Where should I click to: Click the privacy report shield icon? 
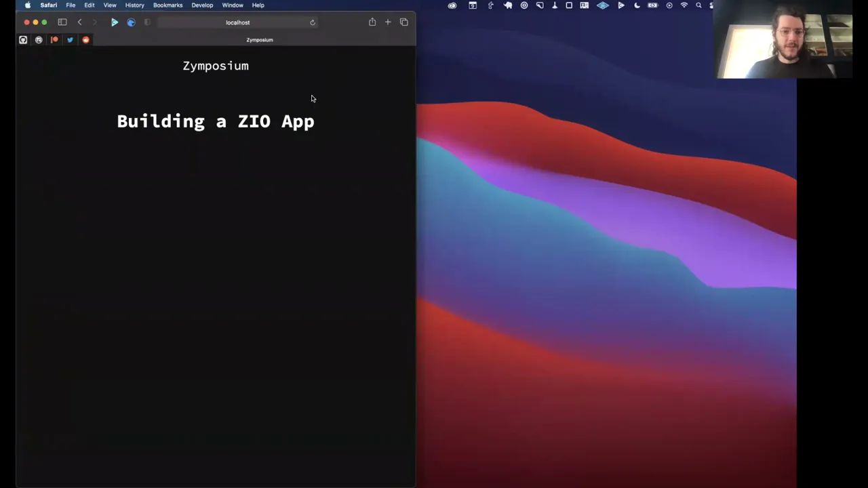coord(147,22)
